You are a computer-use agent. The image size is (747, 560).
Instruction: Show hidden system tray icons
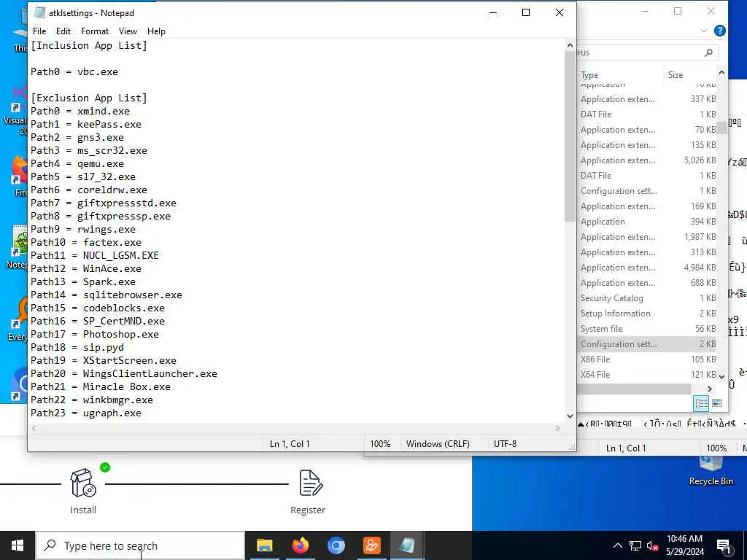[617, 545]
